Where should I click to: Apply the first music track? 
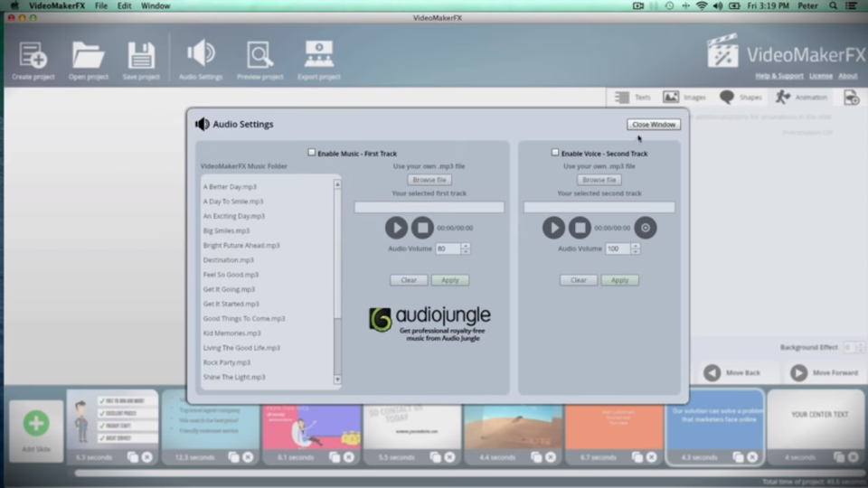450,280
